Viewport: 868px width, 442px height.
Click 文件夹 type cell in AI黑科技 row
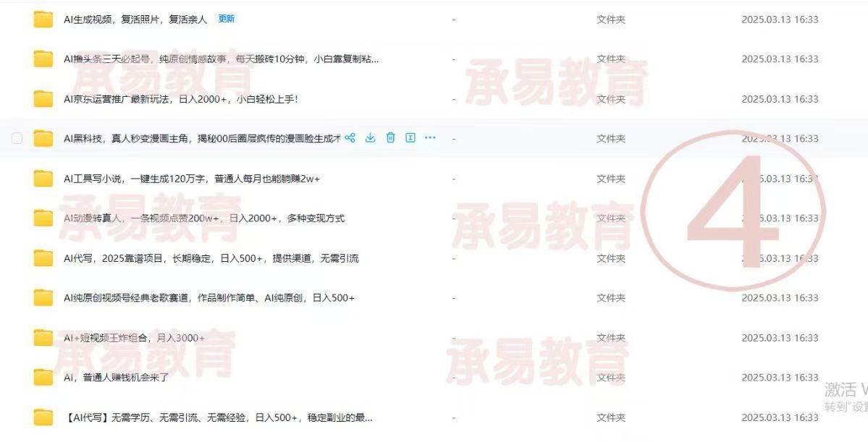[x=610, y=138]
